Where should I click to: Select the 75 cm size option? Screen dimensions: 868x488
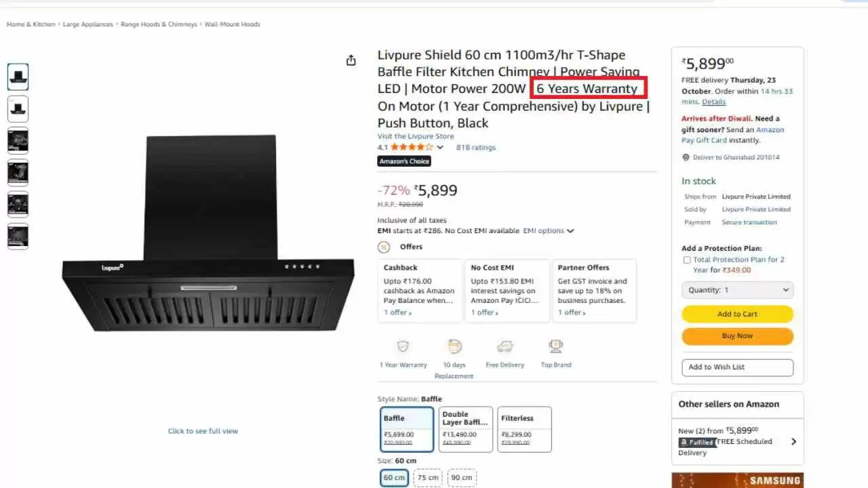click(x=428, y=477)
